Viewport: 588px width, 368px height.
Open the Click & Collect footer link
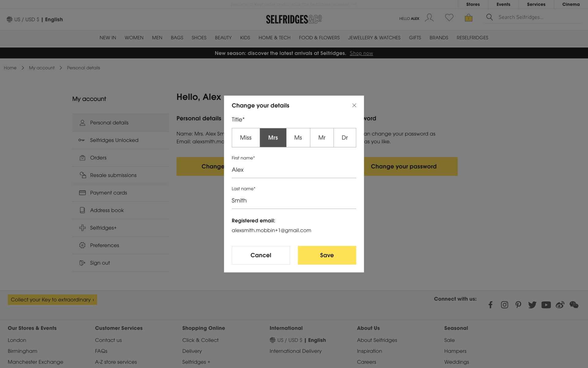tap(200, 340)
